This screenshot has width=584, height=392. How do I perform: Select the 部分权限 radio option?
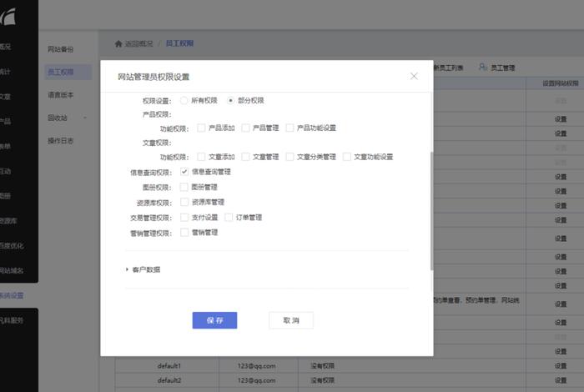(x=230, y=101)
